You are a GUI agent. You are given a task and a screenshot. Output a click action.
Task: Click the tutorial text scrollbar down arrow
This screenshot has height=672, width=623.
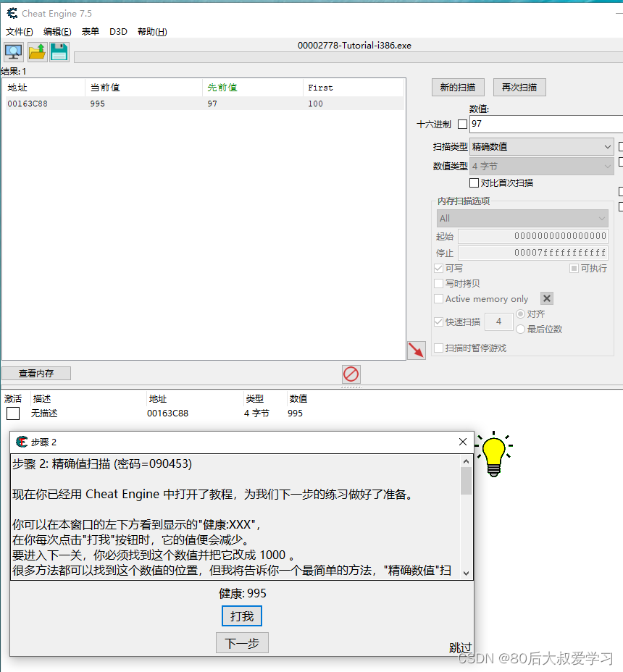coord(466,574)
